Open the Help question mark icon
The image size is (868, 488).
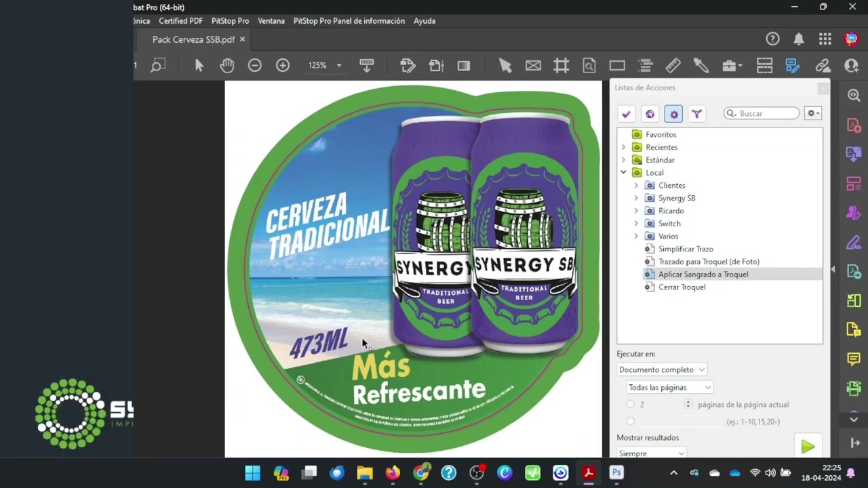click(x=772, y=39)
